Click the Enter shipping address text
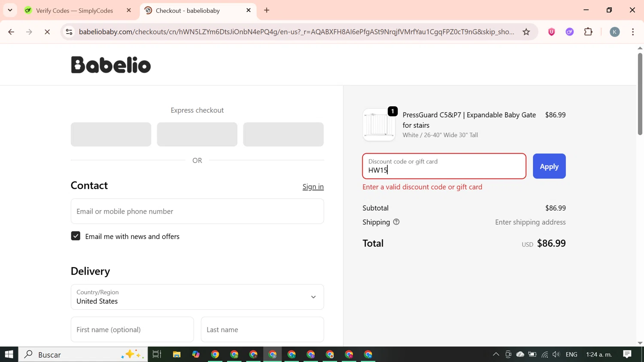This screenshot has width=644, height=362. (x=530, y=222)
